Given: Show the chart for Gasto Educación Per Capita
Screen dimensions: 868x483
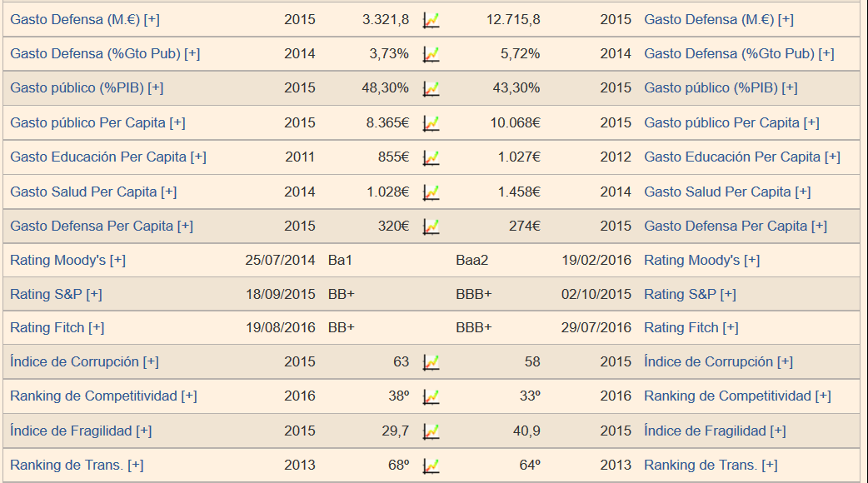Looking at the screenshot, I should [x=431, y=157].
